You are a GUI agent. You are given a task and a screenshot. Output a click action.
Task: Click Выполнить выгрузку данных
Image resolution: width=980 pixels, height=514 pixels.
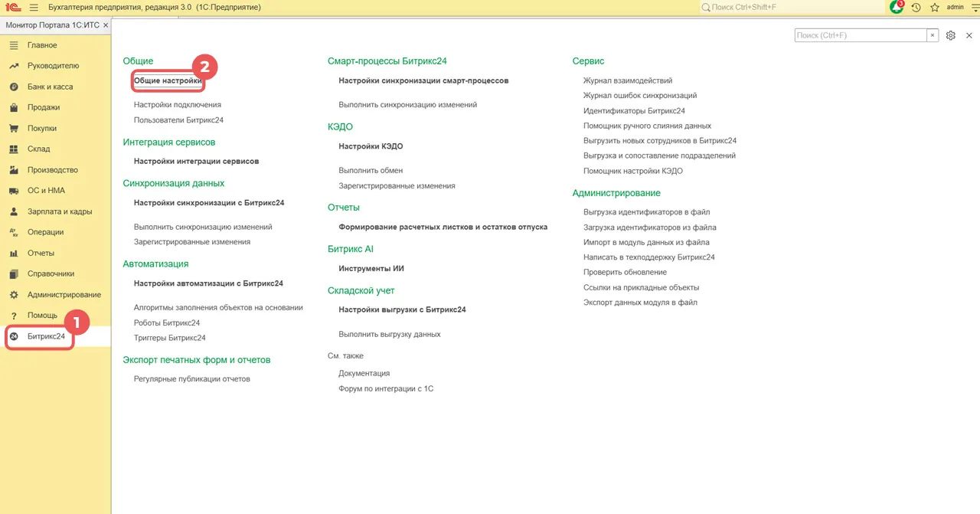390,334
